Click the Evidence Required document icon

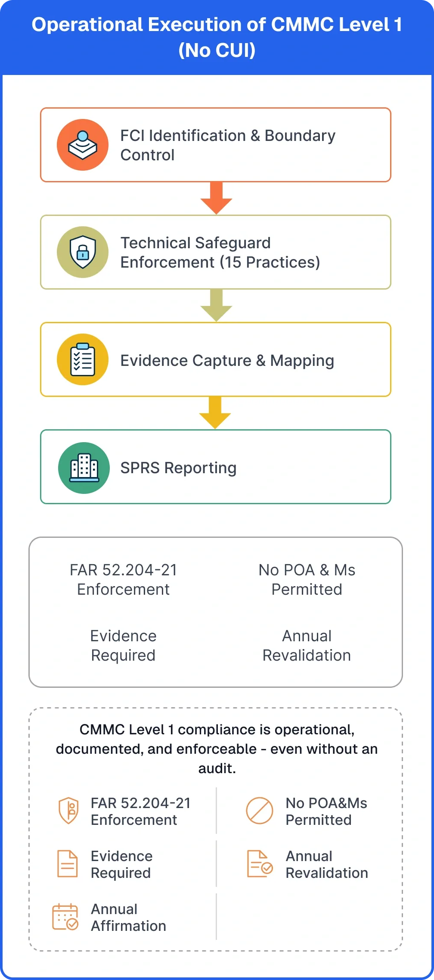pos(68,864)
